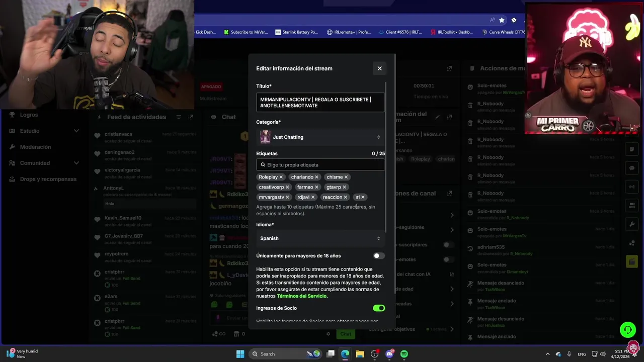The width and height of the screenshot is (644, 362).
Task: Close the Editar información del stream dialog
Action: pyautogui.click(x=379, y=68)
